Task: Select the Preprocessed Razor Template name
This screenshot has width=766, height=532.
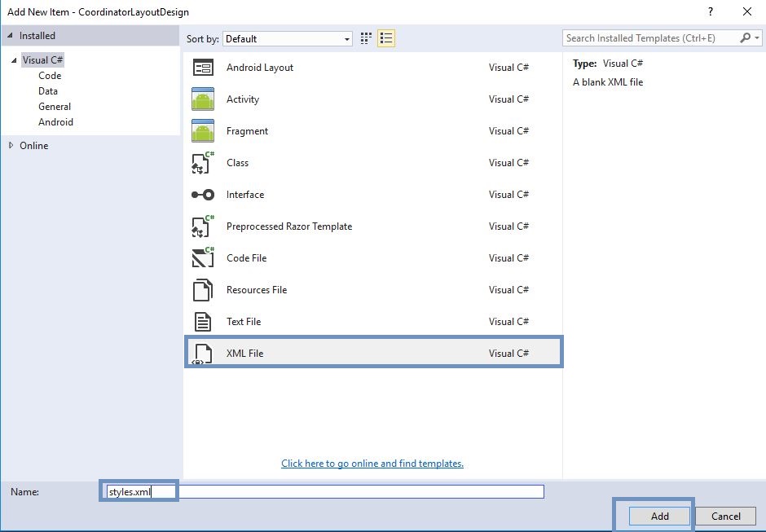Action: [289, 226]
